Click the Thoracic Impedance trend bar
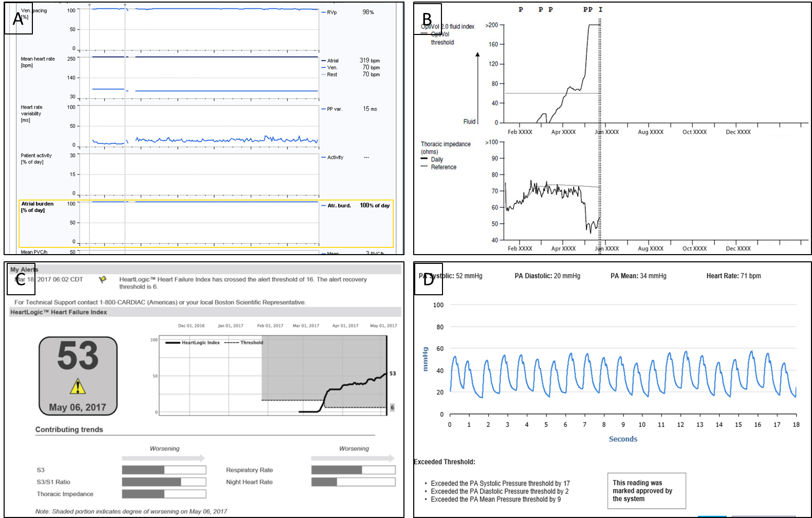812x518 pixels. [164, 494]
